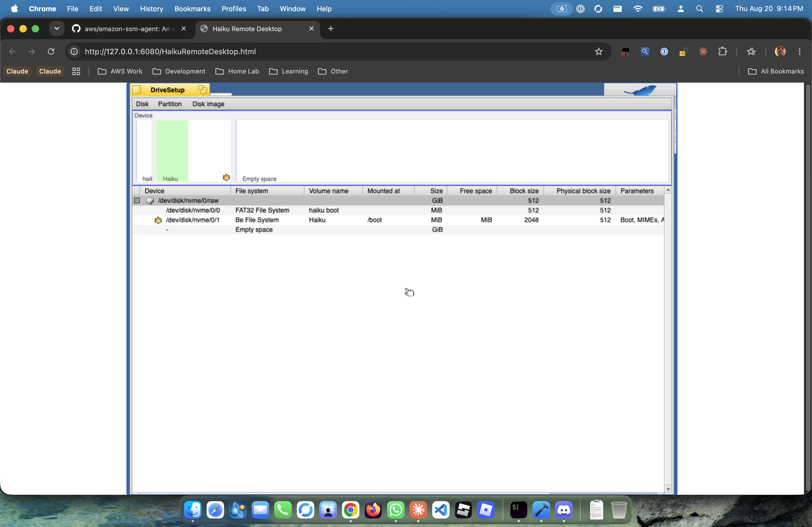Select the Be File System cell

(x=257, y=220)
